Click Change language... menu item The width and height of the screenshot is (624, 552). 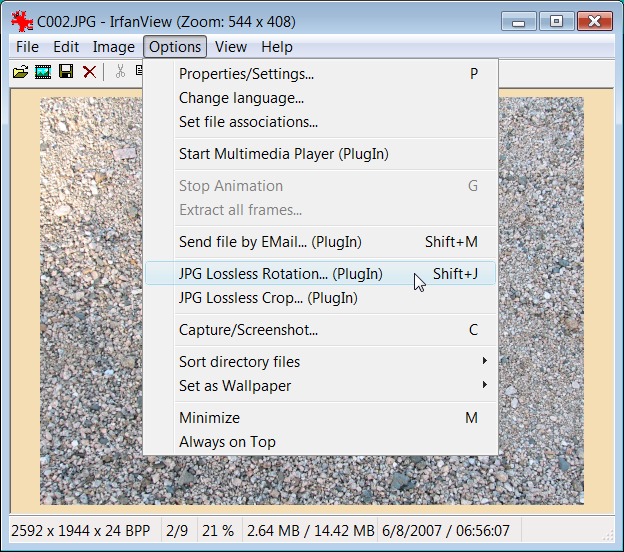pos(241,98)
